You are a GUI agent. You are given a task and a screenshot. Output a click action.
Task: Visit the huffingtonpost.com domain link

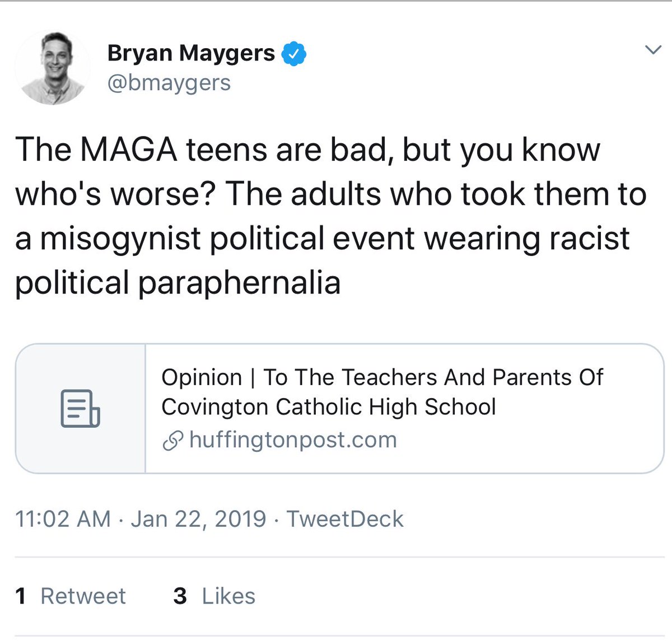[293, 440]
